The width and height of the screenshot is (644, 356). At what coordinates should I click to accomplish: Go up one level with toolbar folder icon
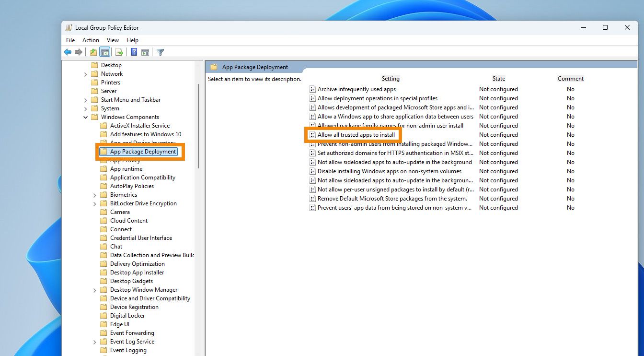93,52
